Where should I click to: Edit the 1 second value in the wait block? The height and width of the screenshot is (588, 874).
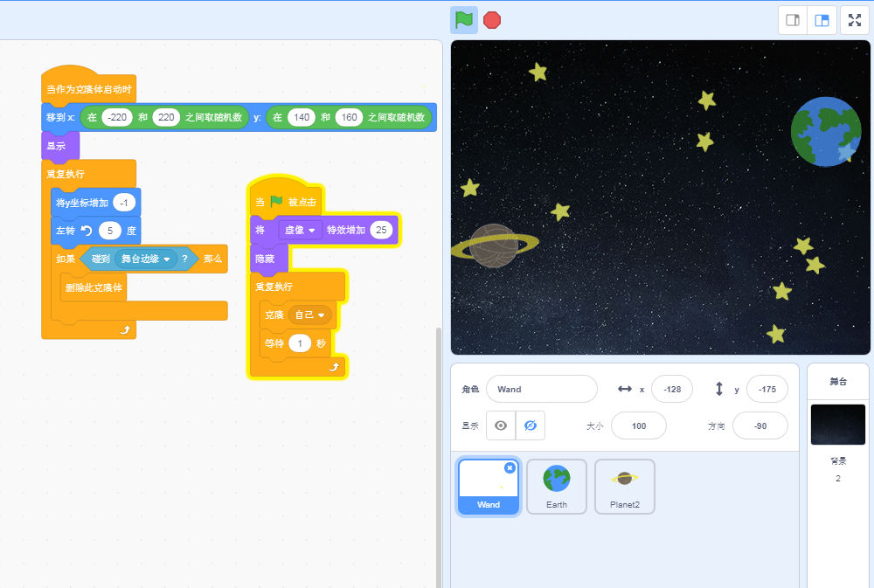coord(299,343)
